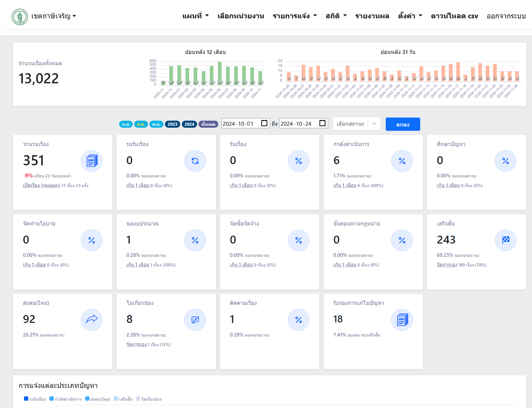This screenshot has height=408, width=532.
Task: Click the เปิดเรื่อง (reopen) link
Action: [42, 186]
